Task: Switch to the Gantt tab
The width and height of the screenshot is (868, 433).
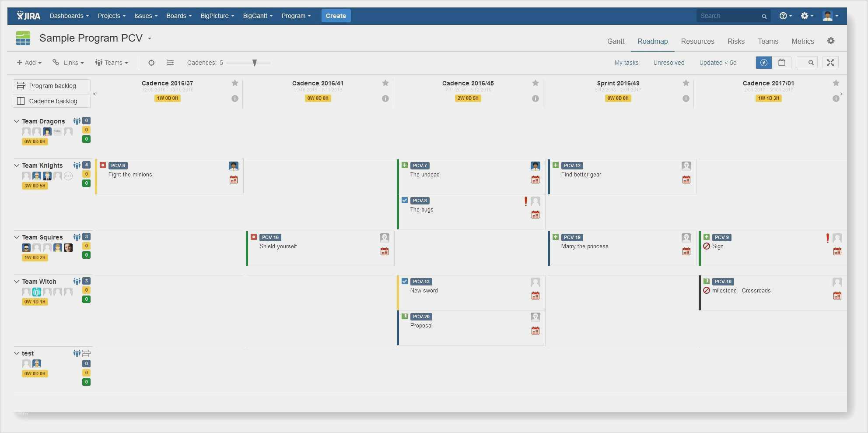Action: (616, 41)
